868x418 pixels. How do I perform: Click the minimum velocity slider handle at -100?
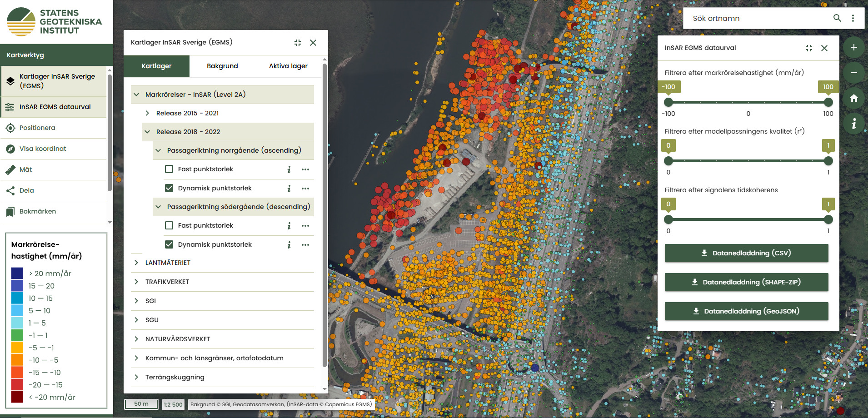point(668,102)
